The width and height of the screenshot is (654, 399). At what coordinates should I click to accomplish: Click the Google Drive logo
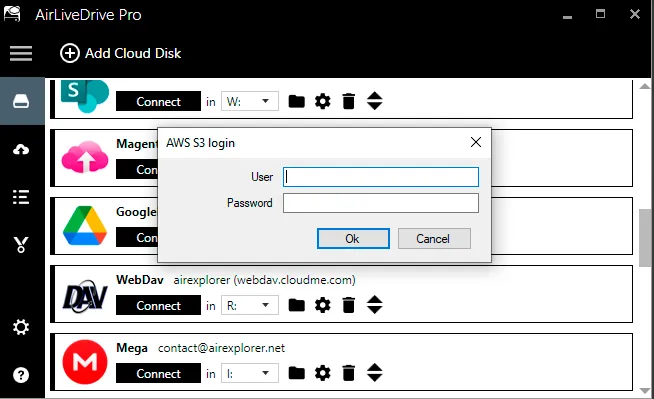(85, 225)
